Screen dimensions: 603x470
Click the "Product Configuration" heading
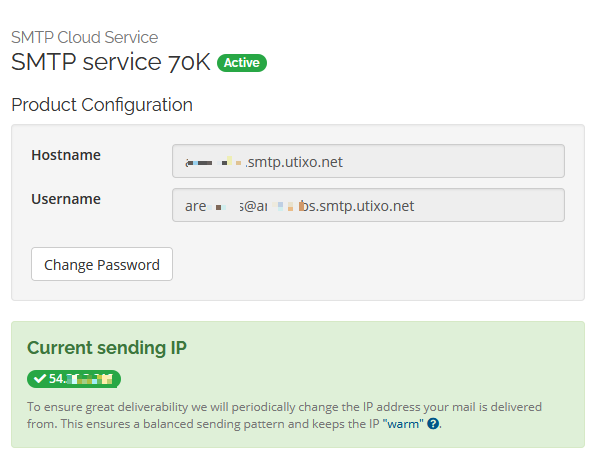[x=102, y=105]
